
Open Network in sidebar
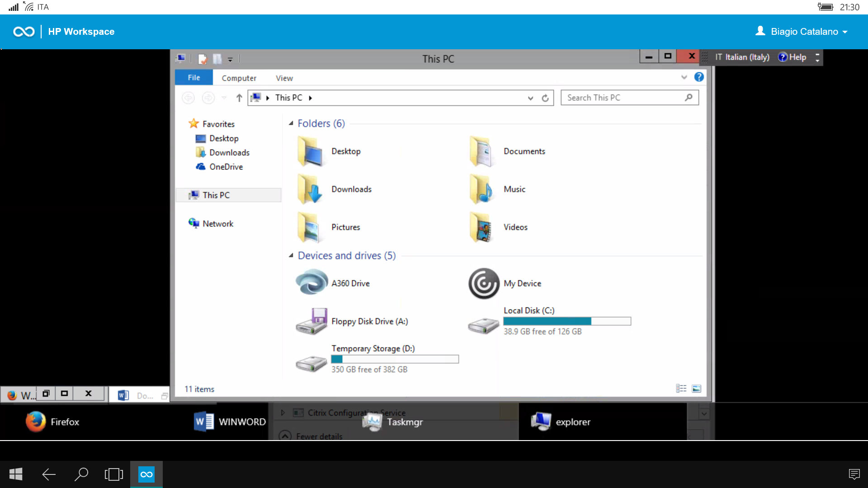pos(217,223)
